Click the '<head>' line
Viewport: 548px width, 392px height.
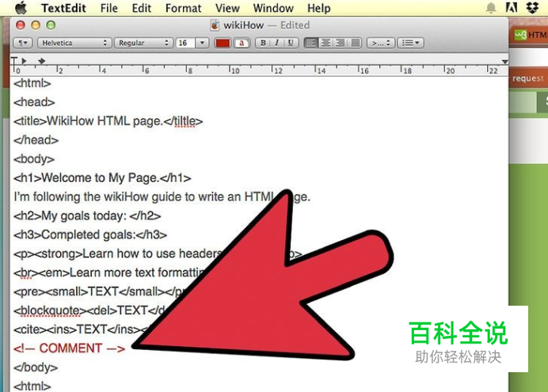coord(34,102)
